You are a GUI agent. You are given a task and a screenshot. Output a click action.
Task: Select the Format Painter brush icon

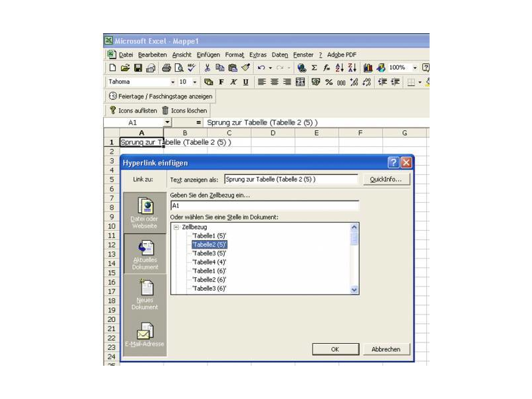tap(245, 68)
